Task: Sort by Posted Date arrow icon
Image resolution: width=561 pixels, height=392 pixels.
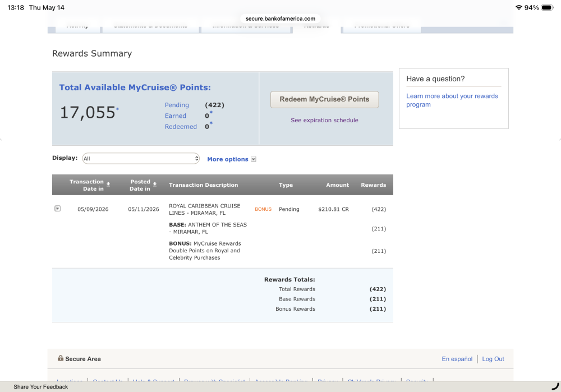Action: point(155,184)
